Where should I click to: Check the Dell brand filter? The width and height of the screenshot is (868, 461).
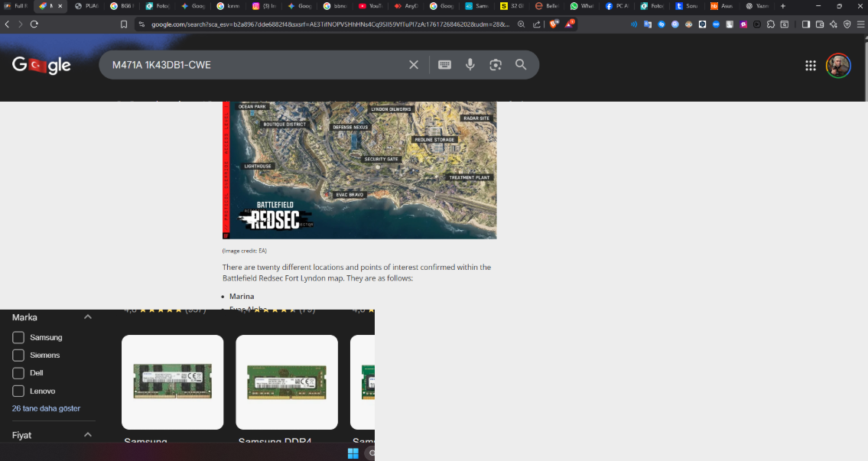[x=18, y=373]
